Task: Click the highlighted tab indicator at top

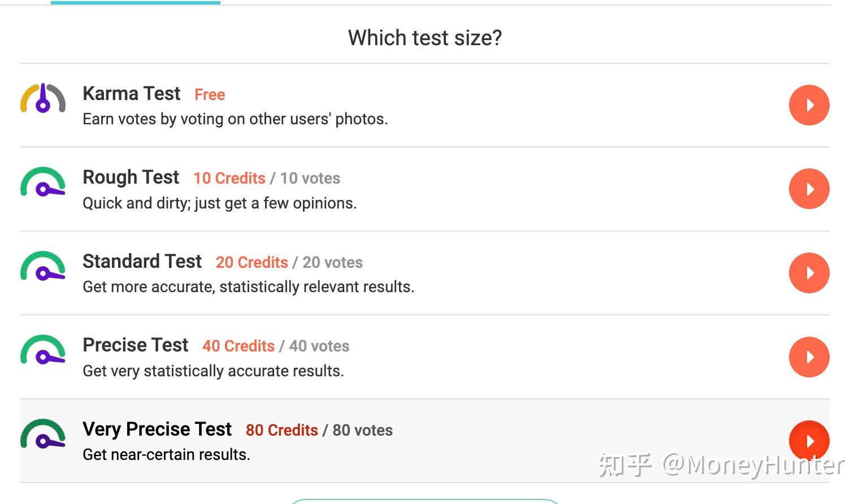Action: [x=135, y=3]
